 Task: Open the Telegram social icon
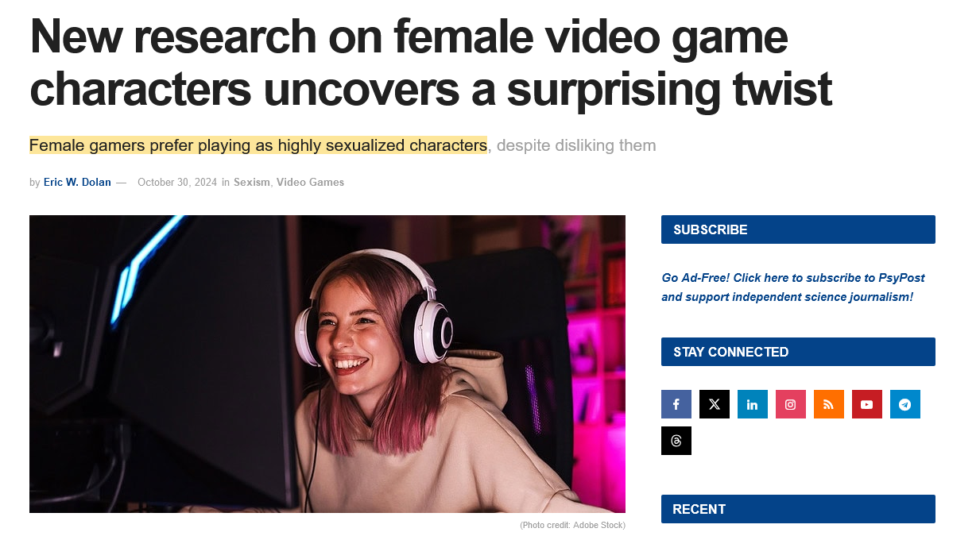coord(905,404)
